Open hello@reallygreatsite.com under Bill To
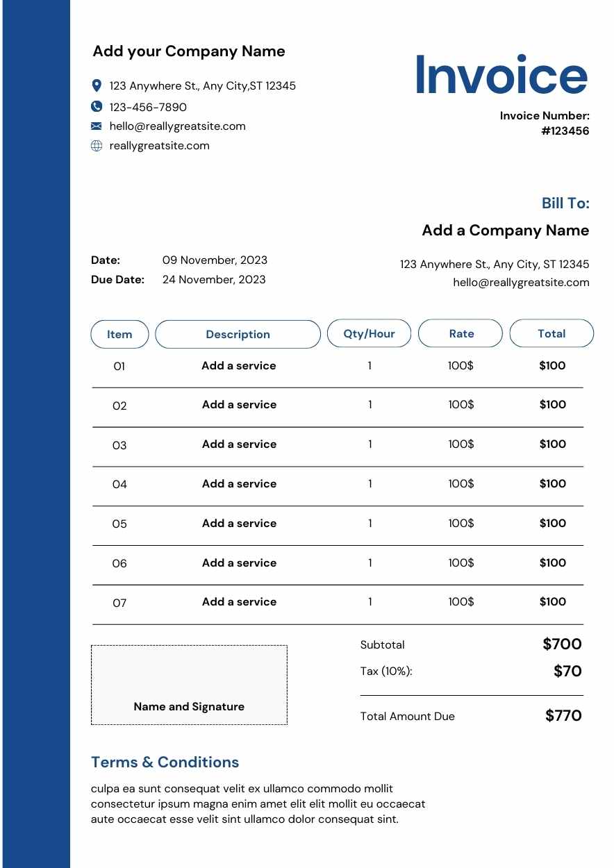 [521, 283]
